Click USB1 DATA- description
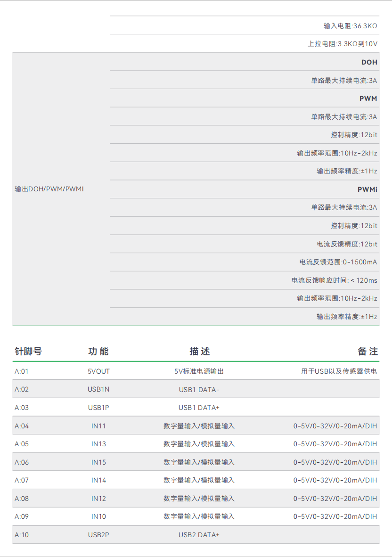The image size is (392, 557). click(199, 390)
